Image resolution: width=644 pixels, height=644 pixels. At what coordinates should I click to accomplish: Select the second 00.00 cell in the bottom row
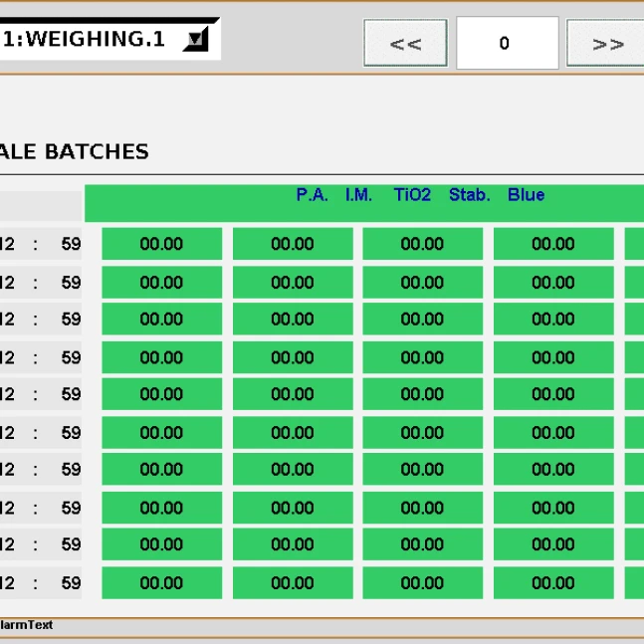pos(293,583)
